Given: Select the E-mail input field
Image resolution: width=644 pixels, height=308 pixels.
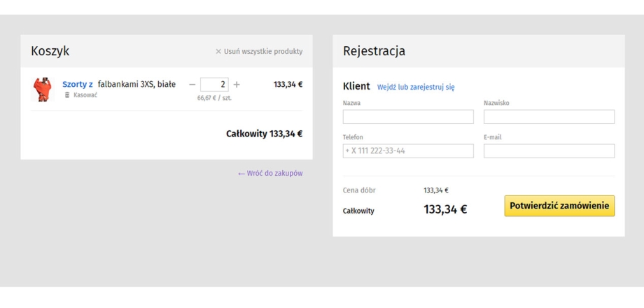Looking at the screenshot, I should [549, 151].
